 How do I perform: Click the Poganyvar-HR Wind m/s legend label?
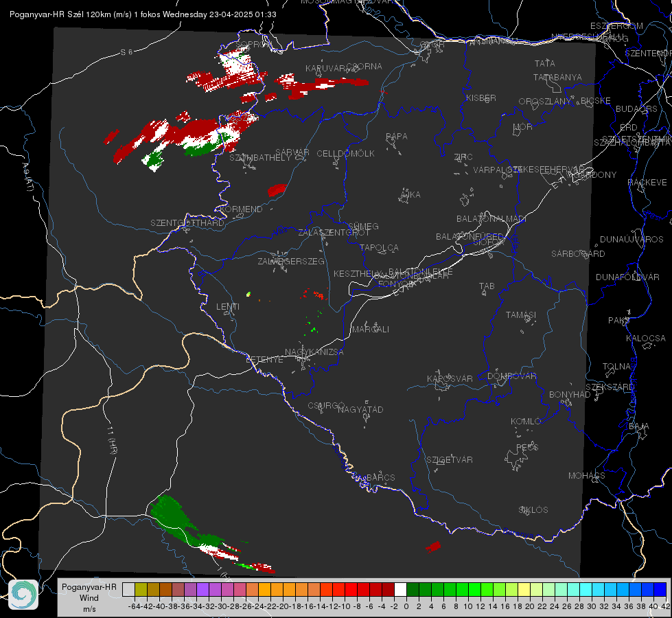tap(89, 598)
